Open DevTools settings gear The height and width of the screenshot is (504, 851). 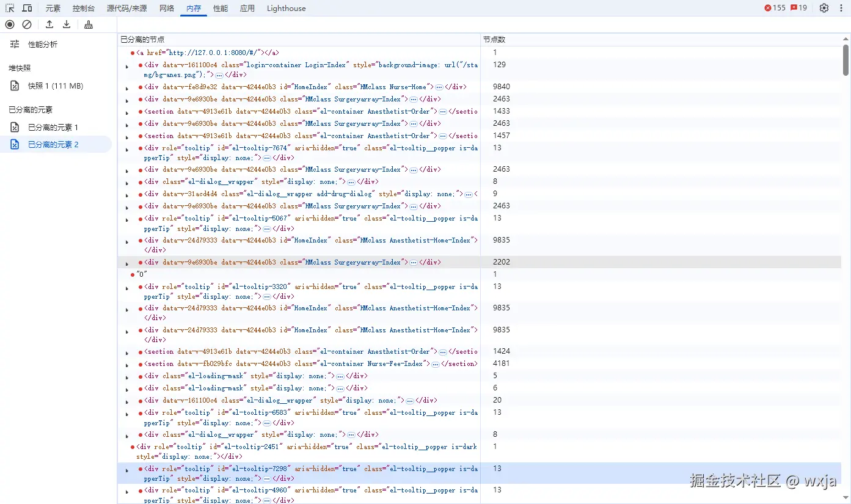(x=824, y=8)
